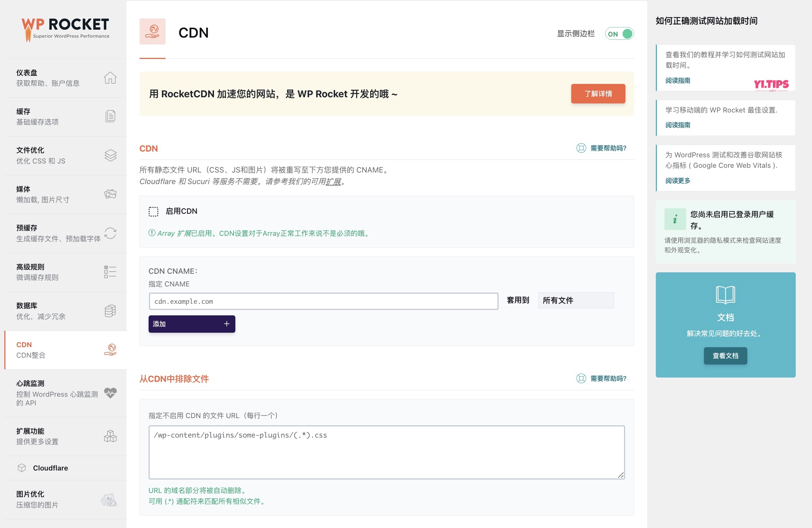Image resolution: width=812 pixels, height=528 pixels.
Task: Click the add-ons cubes icon
Action: click(x=110, y=436)
